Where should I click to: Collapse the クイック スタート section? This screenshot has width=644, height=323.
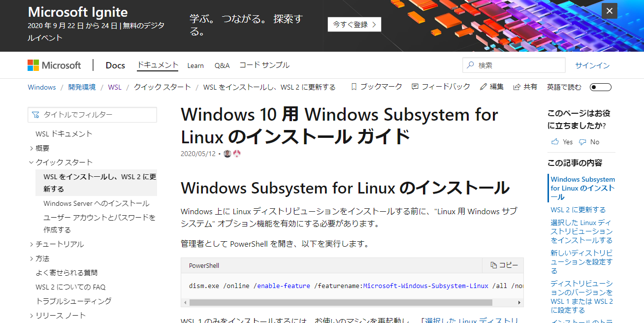tap(32, 162)
